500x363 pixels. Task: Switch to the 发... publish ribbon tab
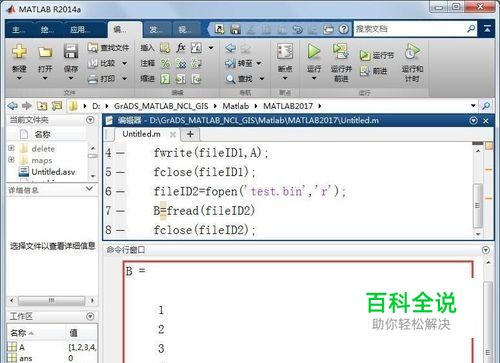click(x=156, y=30)
